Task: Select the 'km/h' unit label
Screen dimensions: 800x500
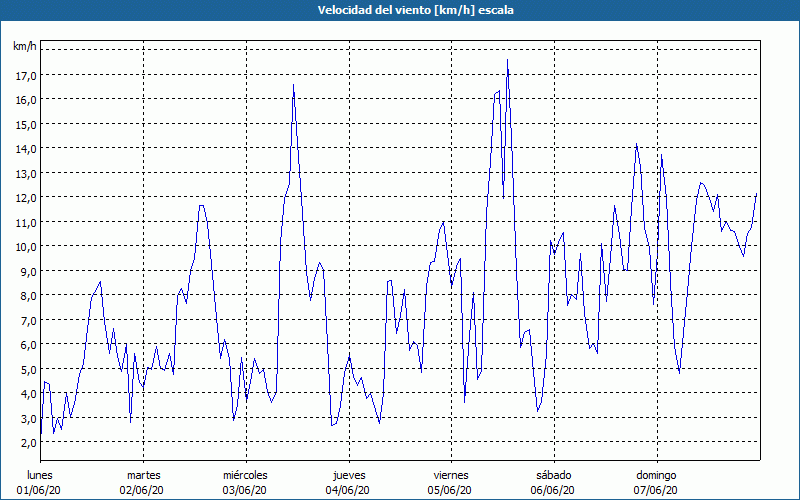Action: [24, 46]
